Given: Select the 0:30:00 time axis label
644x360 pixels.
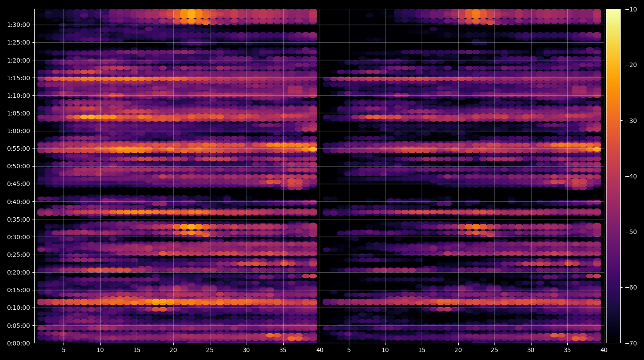Looking at the screenshot, I should 19,237.
